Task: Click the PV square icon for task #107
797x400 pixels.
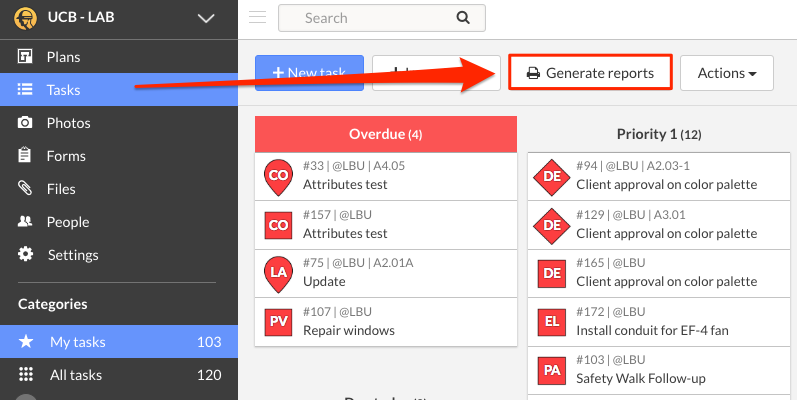Action: 278,322
